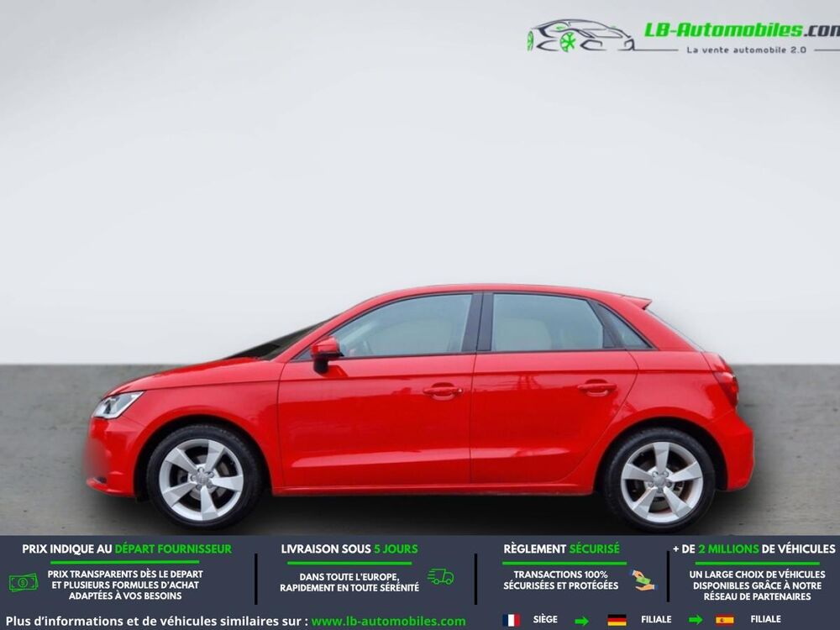
Task: Click the green banknote price icon
Action: 24,582
